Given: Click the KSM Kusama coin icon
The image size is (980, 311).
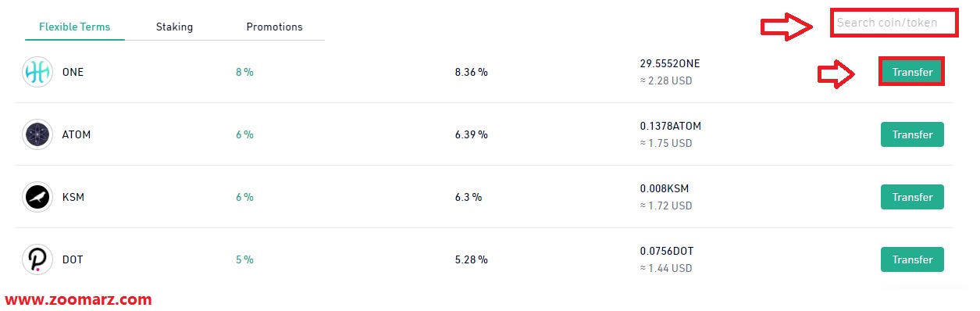Looking at the screenshot, I should pos(37,197).
